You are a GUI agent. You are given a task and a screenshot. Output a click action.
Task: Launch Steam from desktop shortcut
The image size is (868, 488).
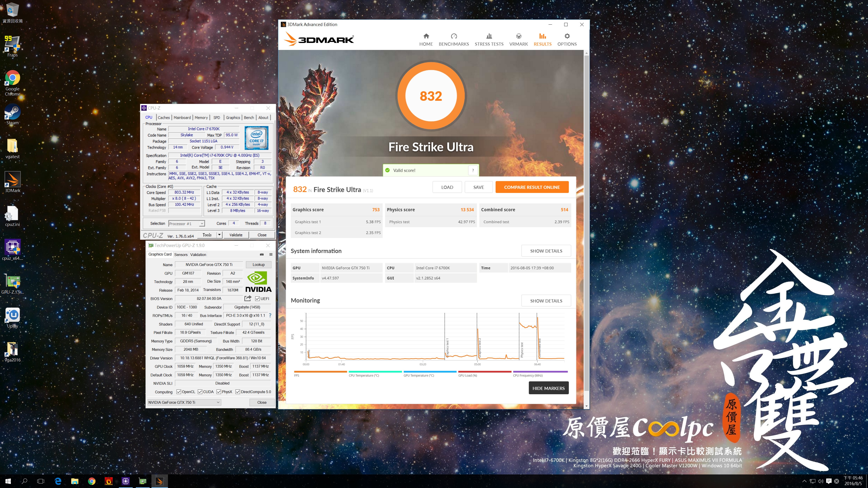12,115
